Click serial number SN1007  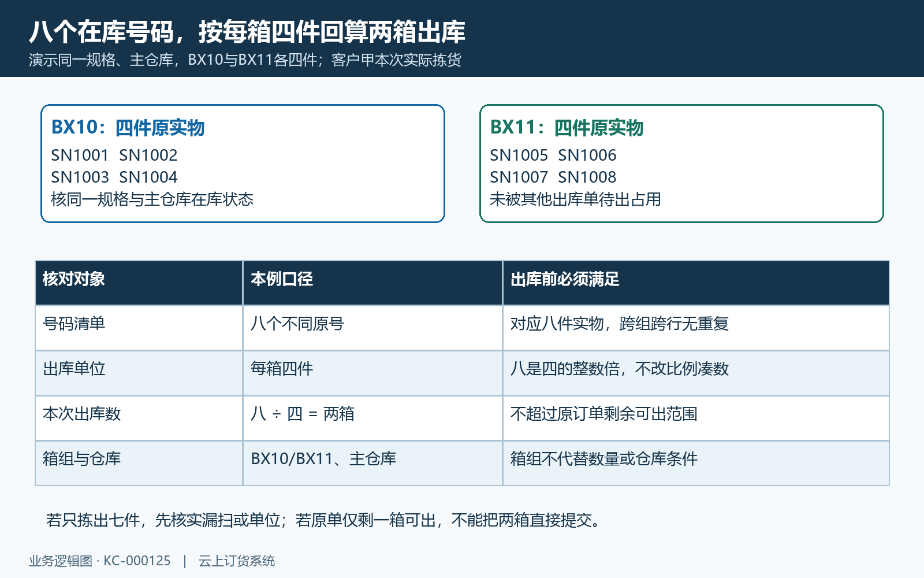pyautogui.click(x=519, y=177)
